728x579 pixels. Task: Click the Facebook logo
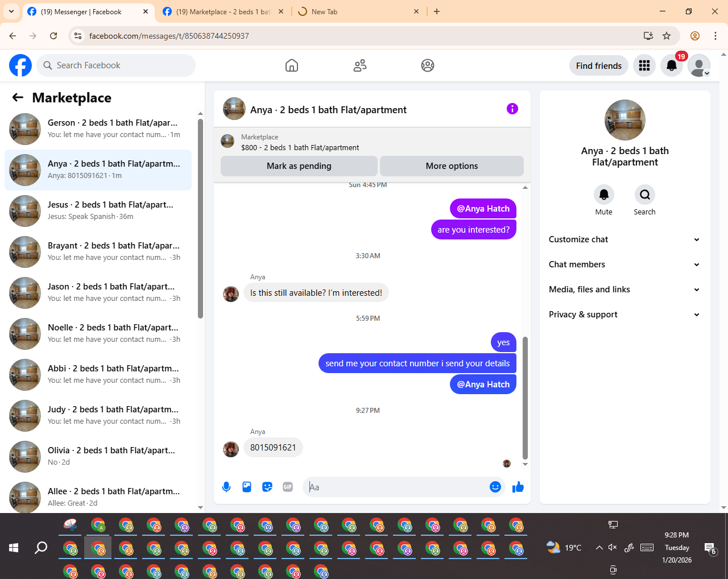click(x=20, y=65)
